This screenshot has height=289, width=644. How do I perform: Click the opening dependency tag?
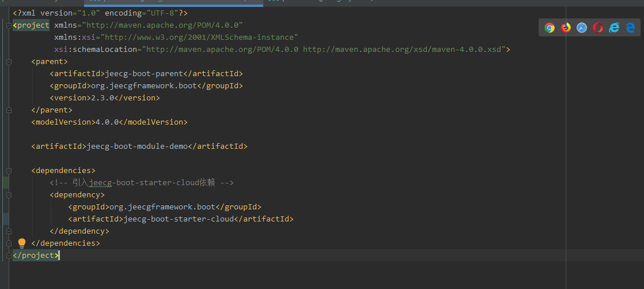(77, 195)
